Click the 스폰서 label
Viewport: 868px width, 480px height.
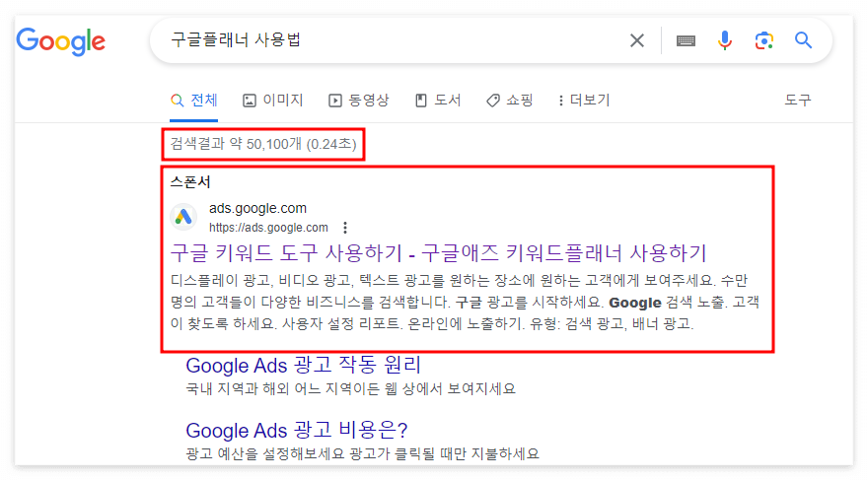pos(189,181)
